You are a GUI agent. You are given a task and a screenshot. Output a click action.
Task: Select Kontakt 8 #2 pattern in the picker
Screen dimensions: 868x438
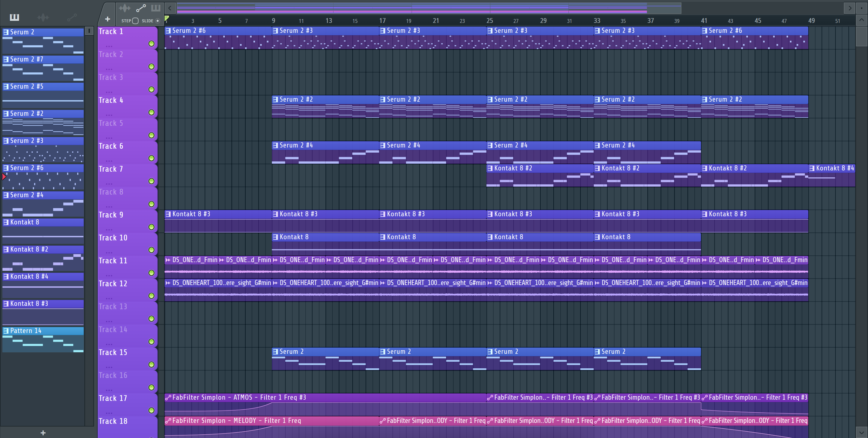click(43, 258)
